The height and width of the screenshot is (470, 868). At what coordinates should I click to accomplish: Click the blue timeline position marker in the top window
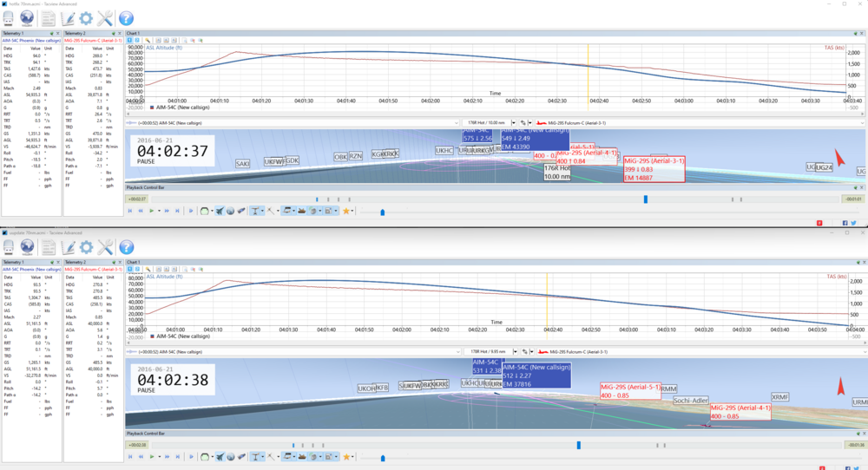(x=646, y=199)
